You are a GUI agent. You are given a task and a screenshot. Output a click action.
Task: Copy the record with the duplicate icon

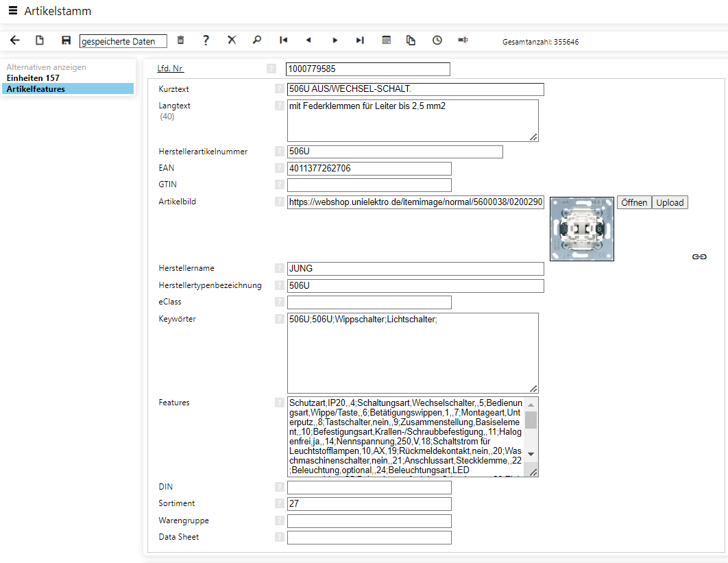(x=411, y=40)
